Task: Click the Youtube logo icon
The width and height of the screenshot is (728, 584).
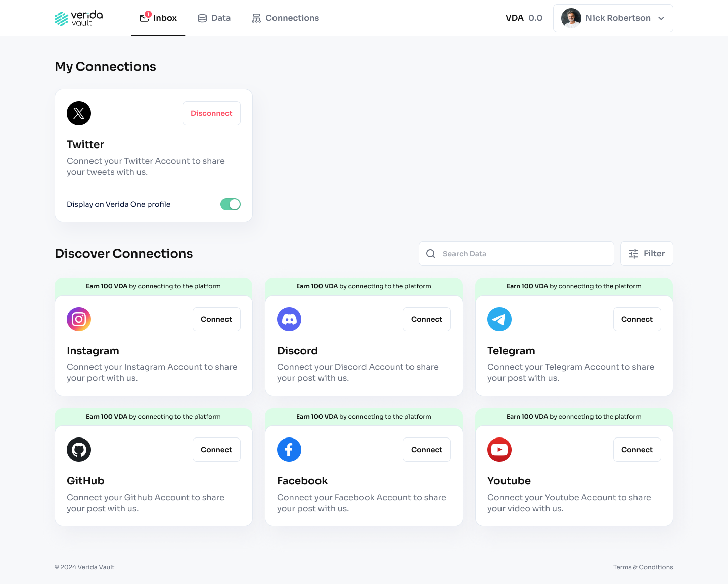Action: (499, 450)
